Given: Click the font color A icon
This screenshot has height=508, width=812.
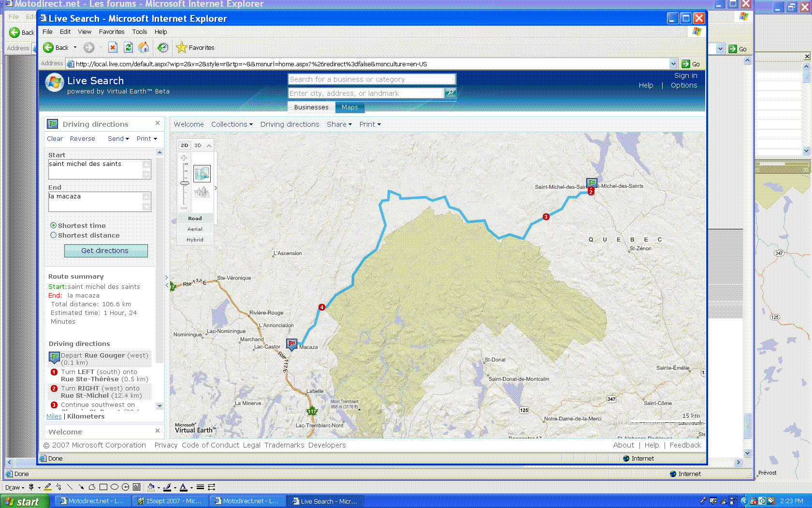Looking at the screenshot, I should 183,487.
